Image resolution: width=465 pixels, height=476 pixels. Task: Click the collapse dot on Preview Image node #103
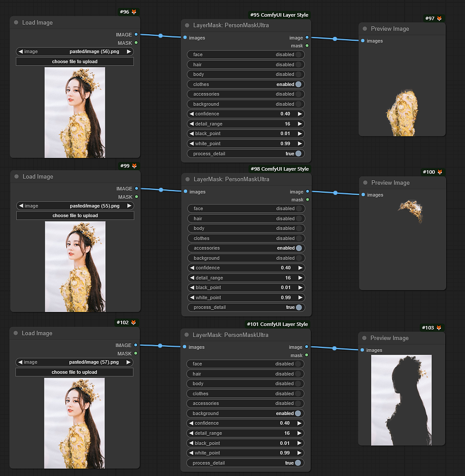pos(365,338)
